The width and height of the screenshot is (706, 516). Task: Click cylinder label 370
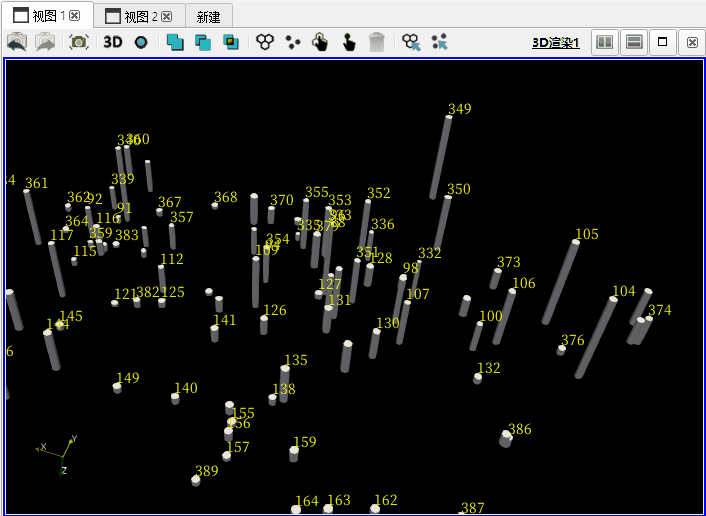click(x=282, y=200)
